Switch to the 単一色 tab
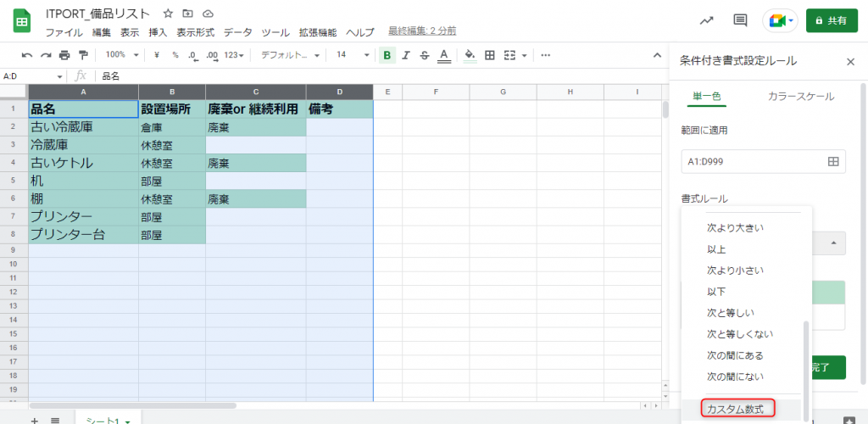This screenshot has width=868, height=424. tap(707, 97)
